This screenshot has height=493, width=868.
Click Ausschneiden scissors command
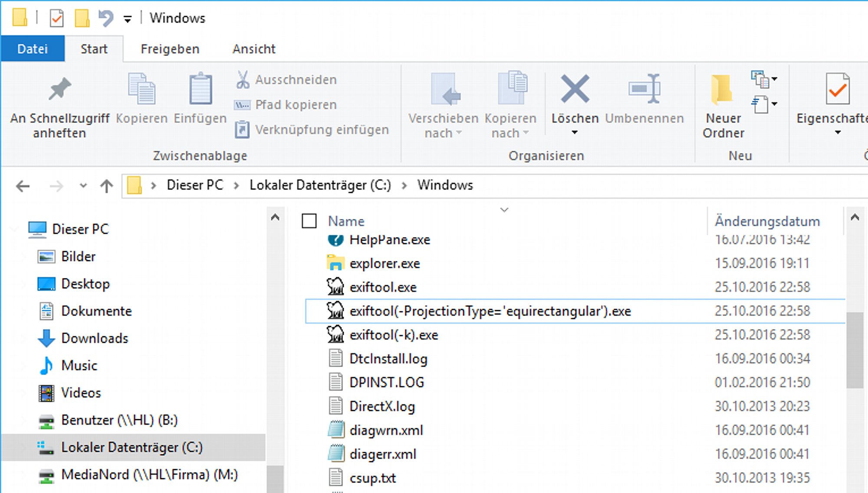click(286, 79)
